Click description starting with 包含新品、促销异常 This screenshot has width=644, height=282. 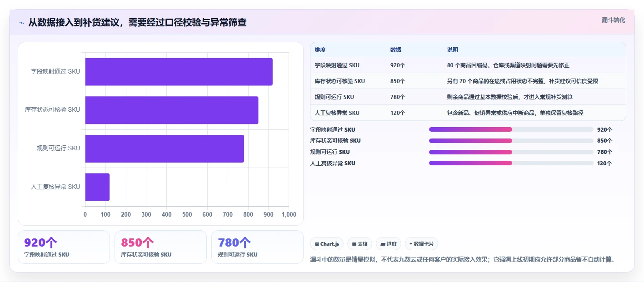[x=515, y=113]
